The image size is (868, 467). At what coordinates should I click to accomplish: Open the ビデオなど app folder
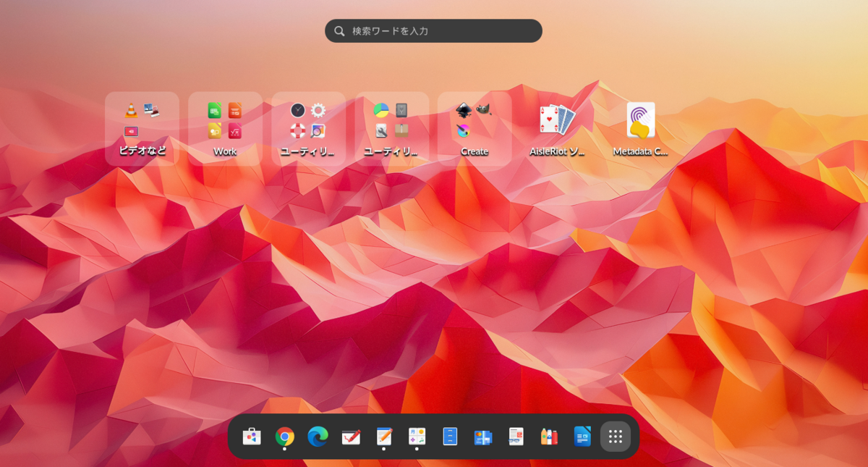142,129
